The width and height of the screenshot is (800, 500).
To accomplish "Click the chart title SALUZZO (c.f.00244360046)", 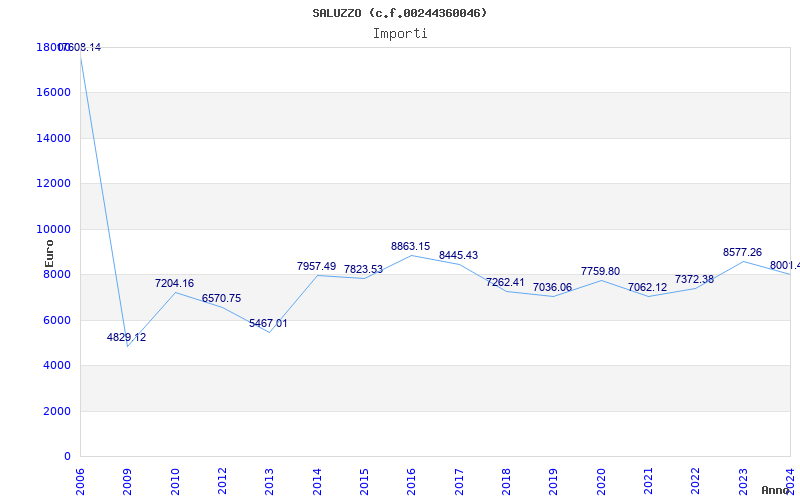I will 399,13.
